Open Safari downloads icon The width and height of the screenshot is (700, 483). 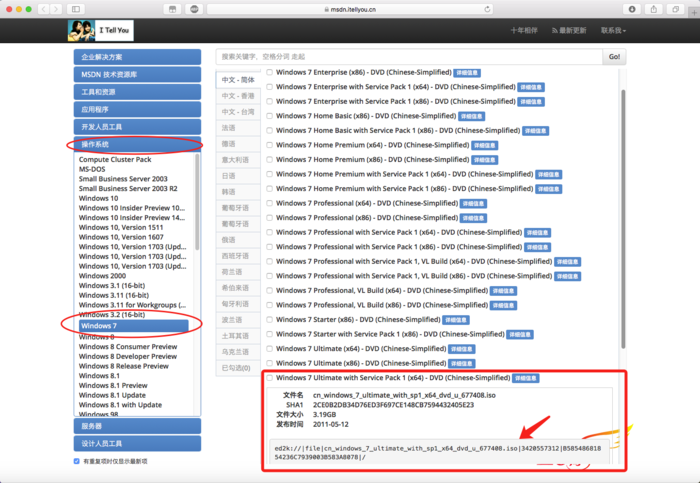click(x=632, y=9)
